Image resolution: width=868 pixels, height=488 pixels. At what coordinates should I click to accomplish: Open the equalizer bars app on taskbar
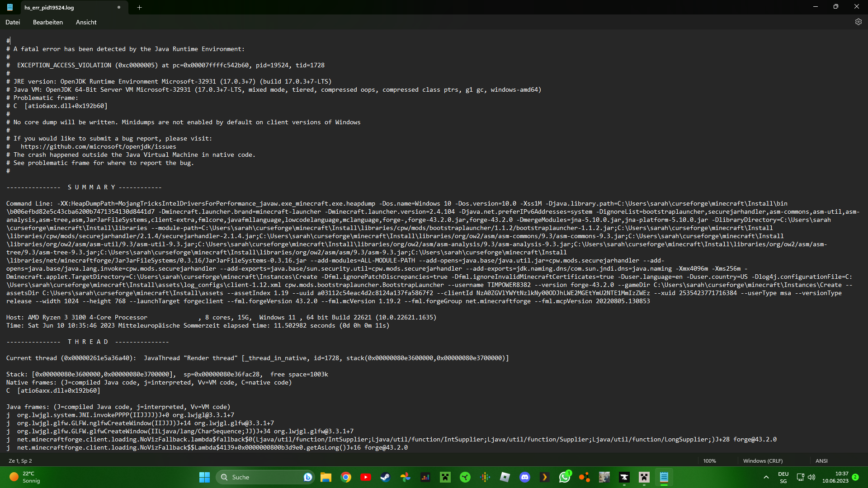click(425, 477)
